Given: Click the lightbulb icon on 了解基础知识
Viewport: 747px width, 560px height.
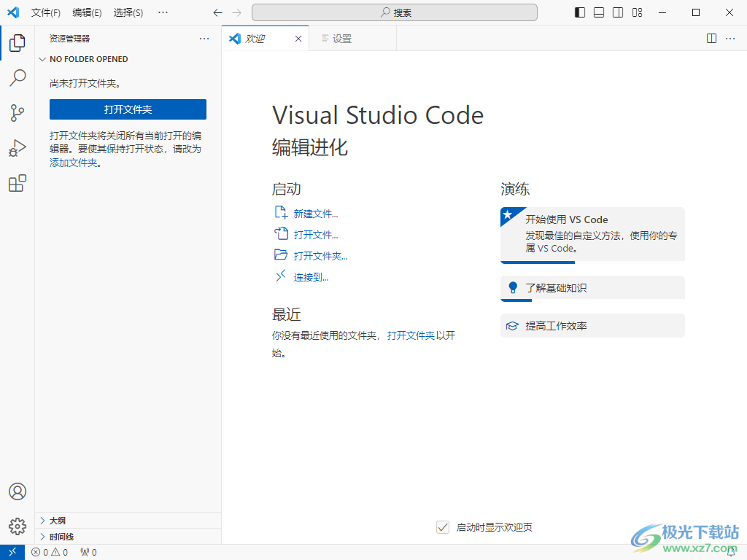Looking at the screenshot, I should 513,287.
